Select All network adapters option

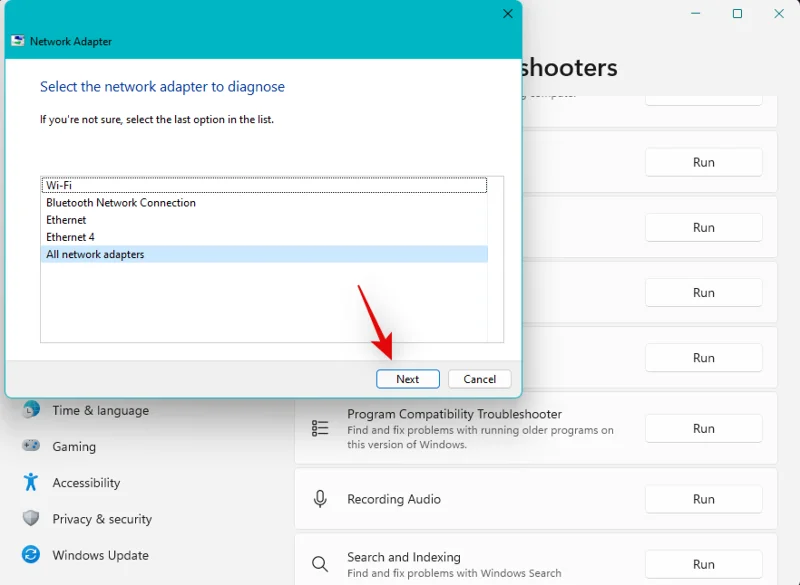click(x=95, y=254)
